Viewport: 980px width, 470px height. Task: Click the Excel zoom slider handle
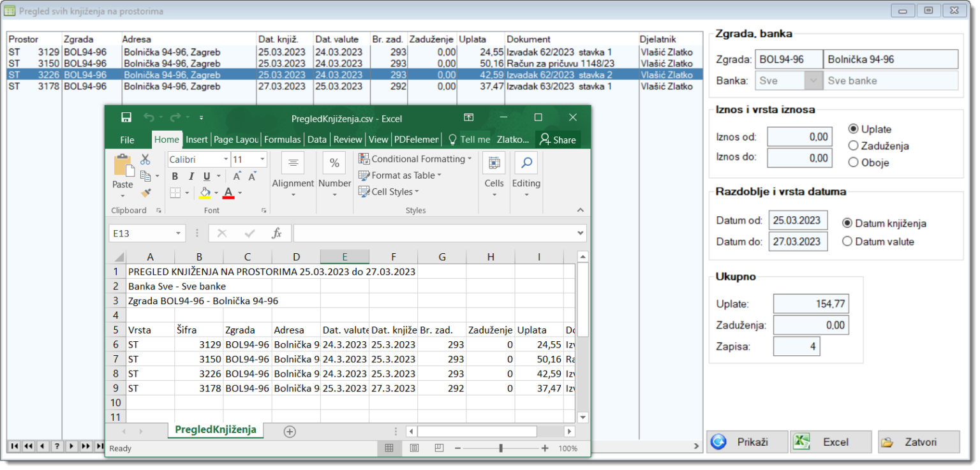click(x=501, y=448)
